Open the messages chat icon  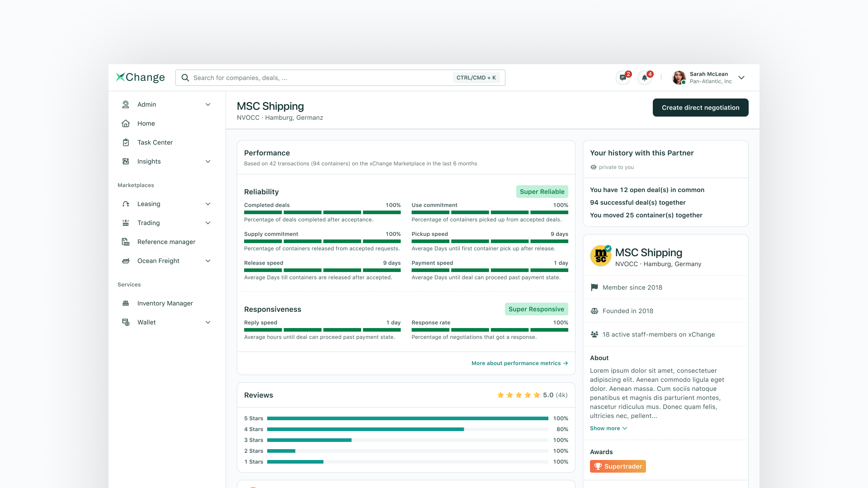623,78
